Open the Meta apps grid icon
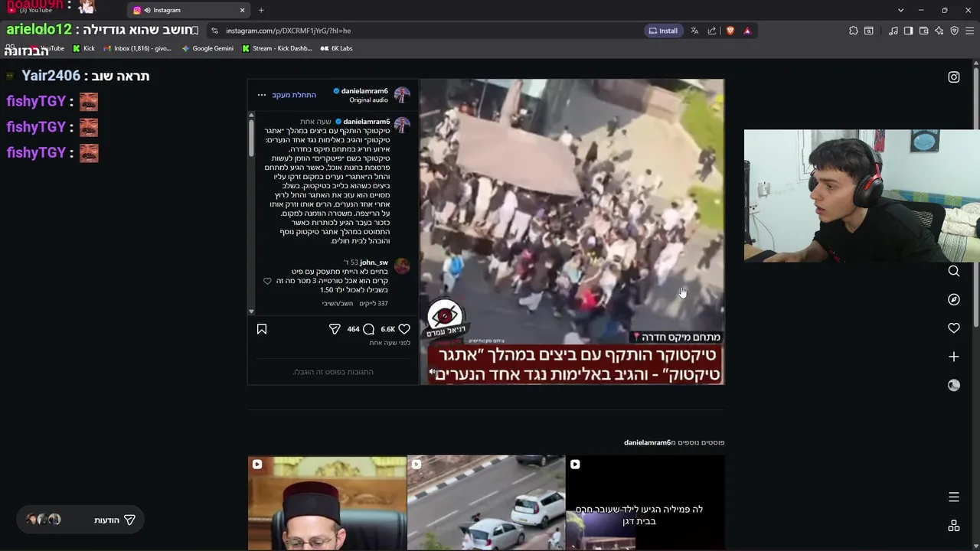 coord(954,526)
